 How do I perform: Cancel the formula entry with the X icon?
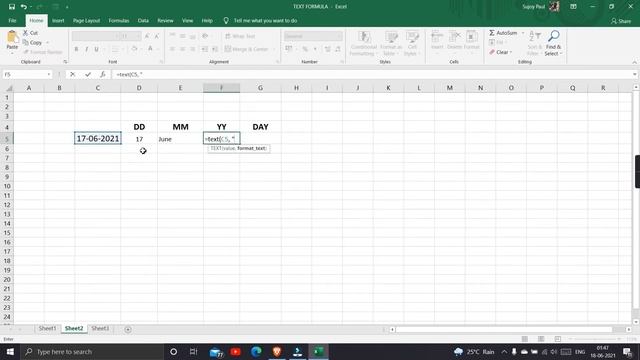pos(72,74)
